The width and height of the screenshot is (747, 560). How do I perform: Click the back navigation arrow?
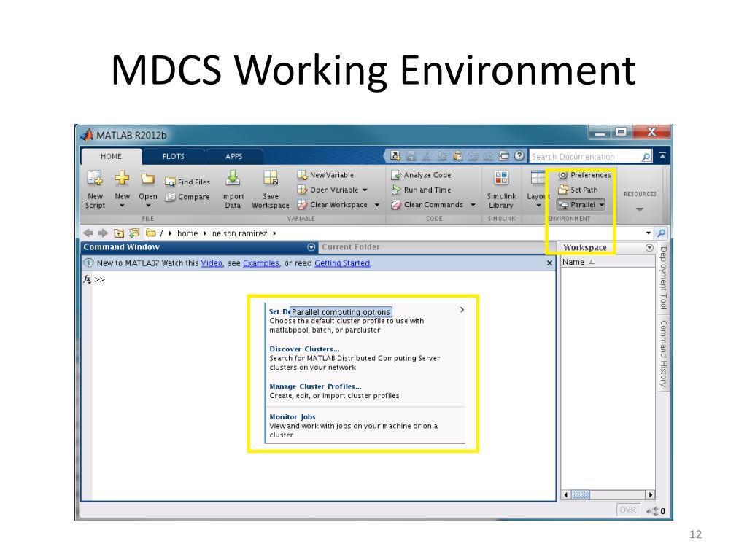click(88, 233)
